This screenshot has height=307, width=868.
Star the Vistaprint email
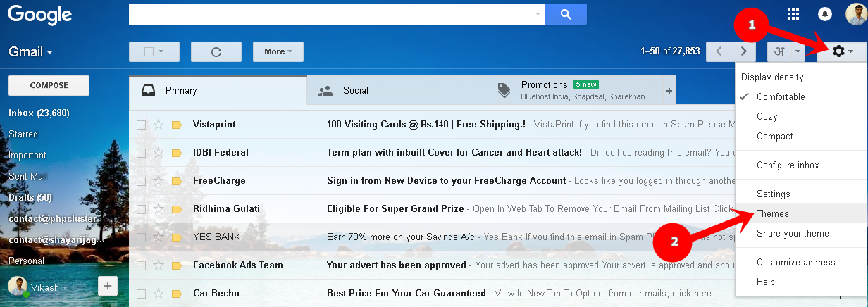(159, 125)
